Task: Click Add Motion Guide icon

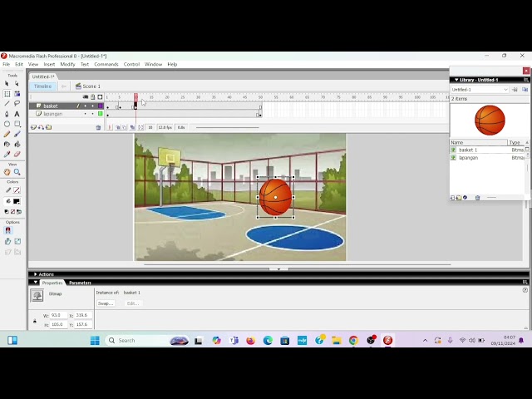Action: coord(41,127)
